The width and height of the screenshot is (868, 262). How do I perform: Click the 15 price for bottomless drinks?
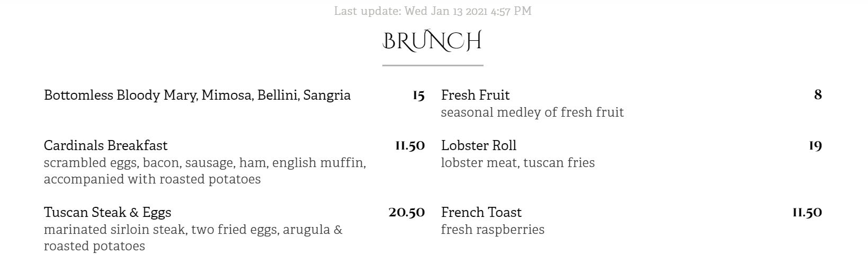[x=418, y=95]
